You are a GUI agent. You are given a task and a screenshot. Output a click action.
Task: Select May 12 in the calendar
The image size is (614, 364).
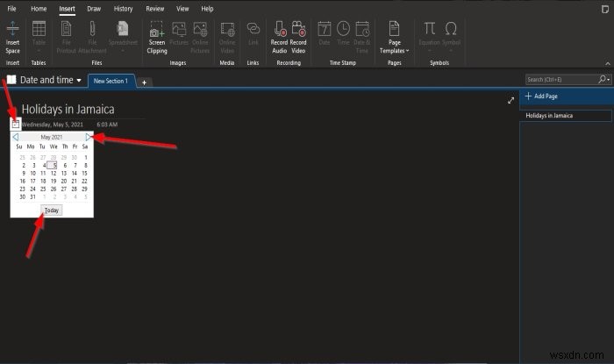coord(54,174)
